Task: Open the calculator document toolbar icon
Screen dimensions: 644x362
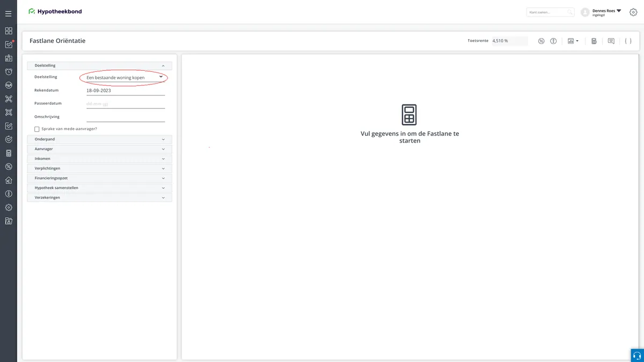Action: tap(594, 41)
